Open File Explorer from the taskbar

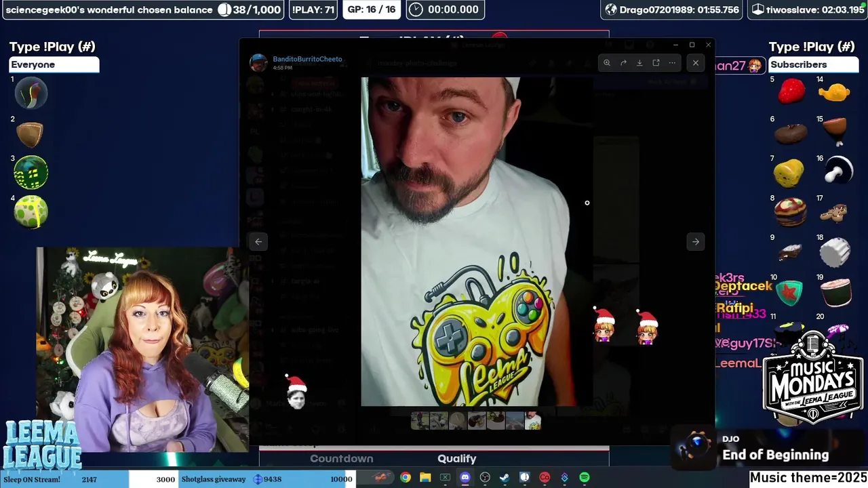tap(425, 478)
